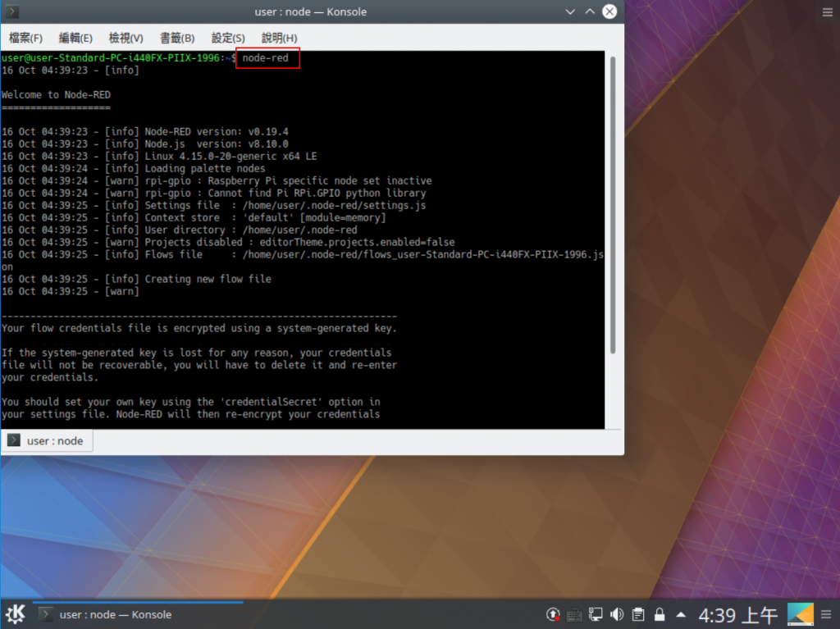This screenshot has height=629, width=840.
Task: Click the show desktop icon in panel
Action: pyautogui.click(x=801, y=614)
